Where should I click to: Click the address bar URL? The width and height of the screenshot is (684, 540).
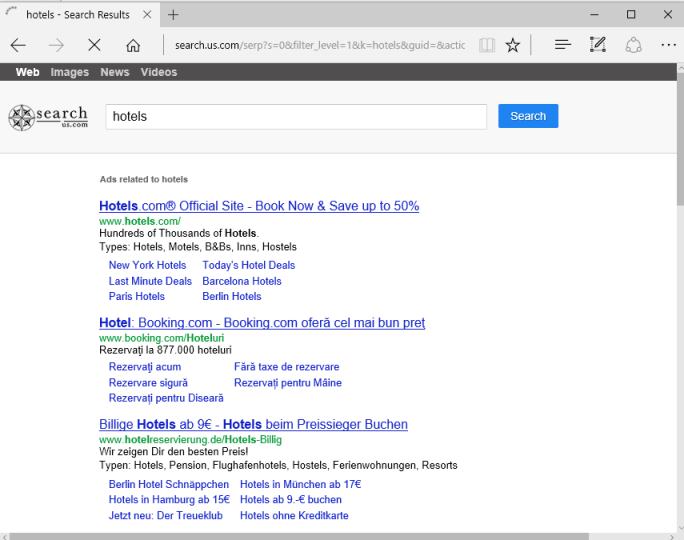point(320,45)
